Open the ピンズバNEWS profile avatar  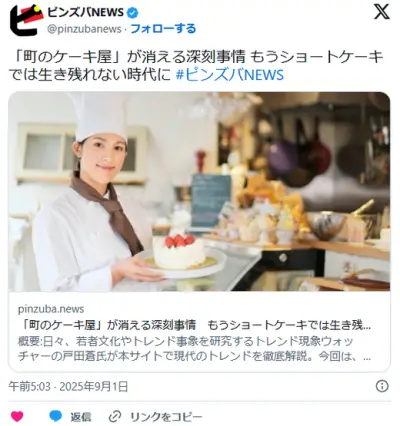(x=26, y=20)
